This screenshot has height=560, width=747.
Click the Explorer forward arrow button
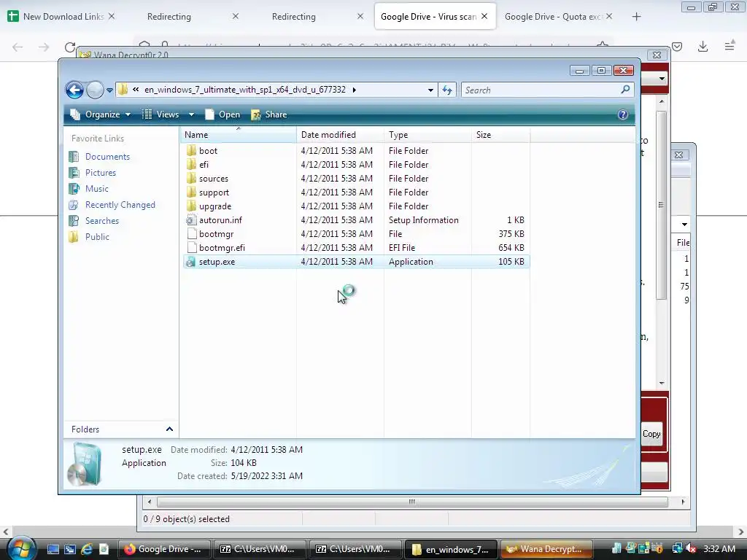pos(95,90)
